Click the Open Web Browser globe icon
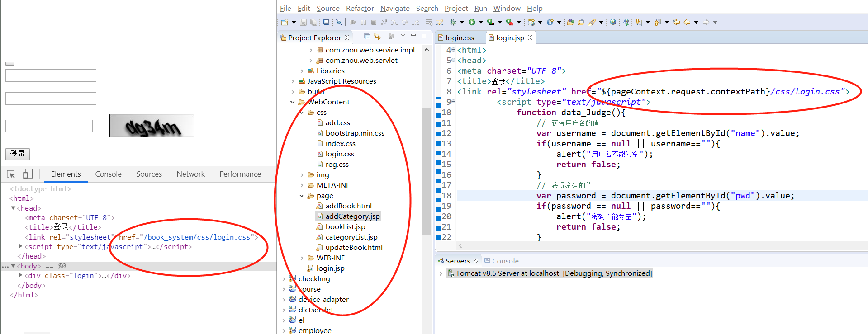 pyautogui.click(x=613, y=22)
